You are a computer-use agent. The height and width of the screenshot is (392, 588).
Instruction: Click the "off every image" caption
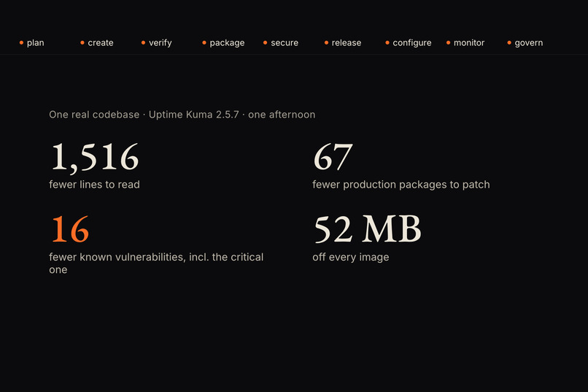pyautogui.click(x=351, y=257)
